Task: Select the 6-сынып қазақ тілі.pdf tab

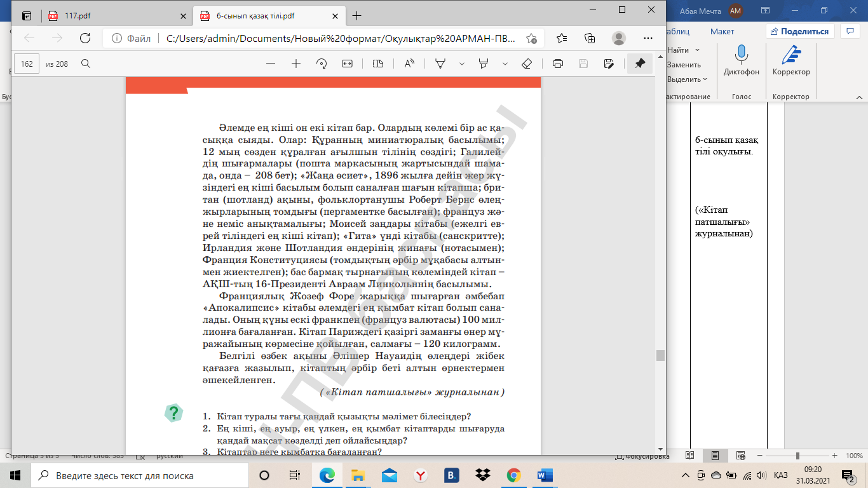Action: pos(268,16)
